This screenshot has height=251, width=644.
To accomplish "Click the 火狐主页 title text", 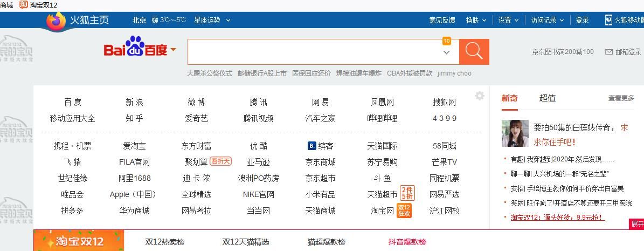I will tap(89, 20).
